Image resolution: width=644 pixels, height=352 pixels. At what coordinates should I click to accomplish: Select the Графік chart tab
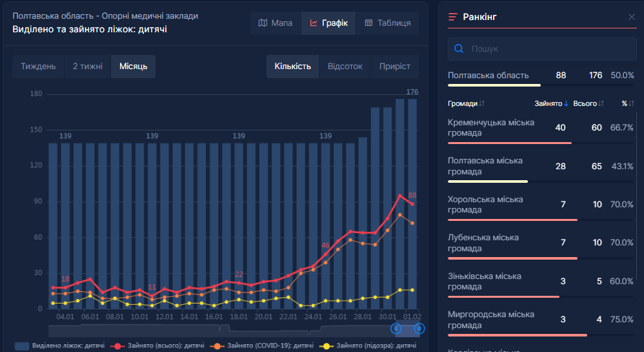pos(328,23)
